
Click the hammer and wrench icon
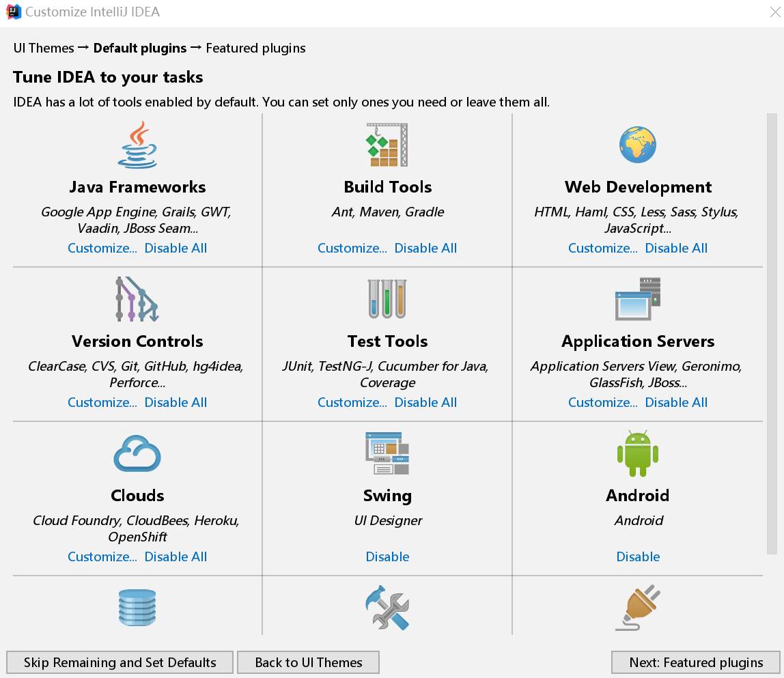[387, 608]
